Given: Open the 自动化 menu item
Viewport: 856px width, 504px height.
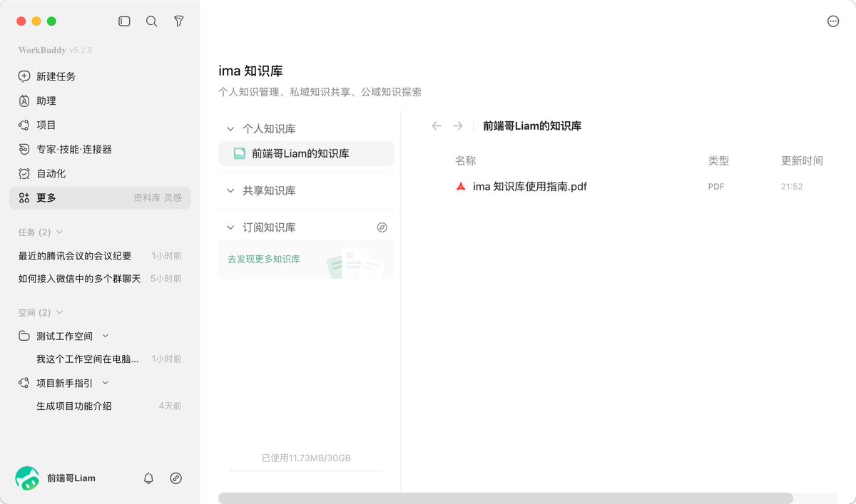Looking at the screenshot, I should 100,173.
